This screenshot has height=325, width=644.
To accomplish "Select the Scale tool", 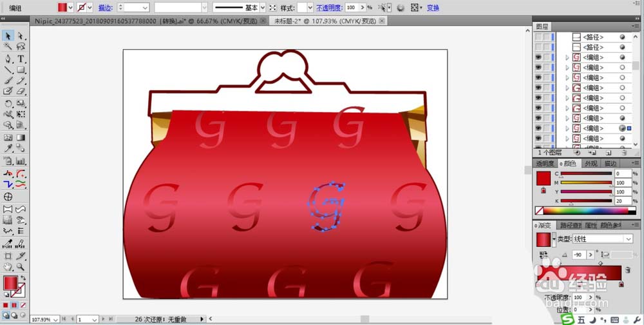I will (x=21, y=104).
